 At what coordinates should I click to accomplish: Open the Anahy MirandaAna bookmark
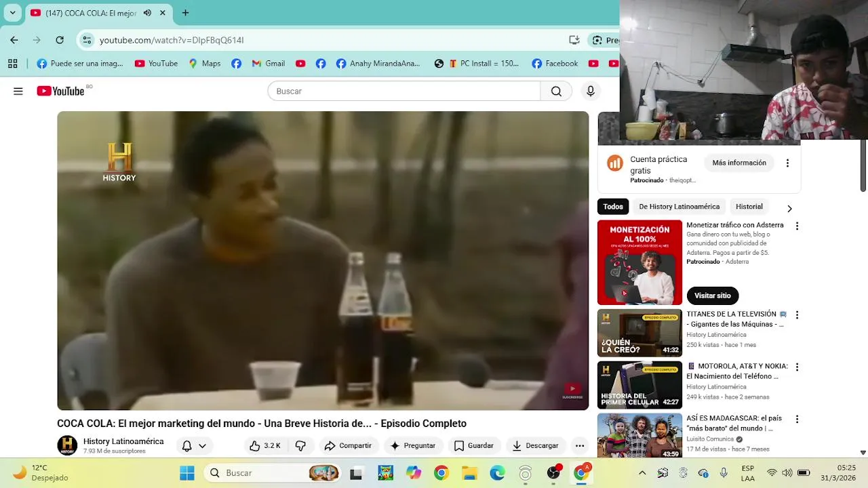pos(378,63)
